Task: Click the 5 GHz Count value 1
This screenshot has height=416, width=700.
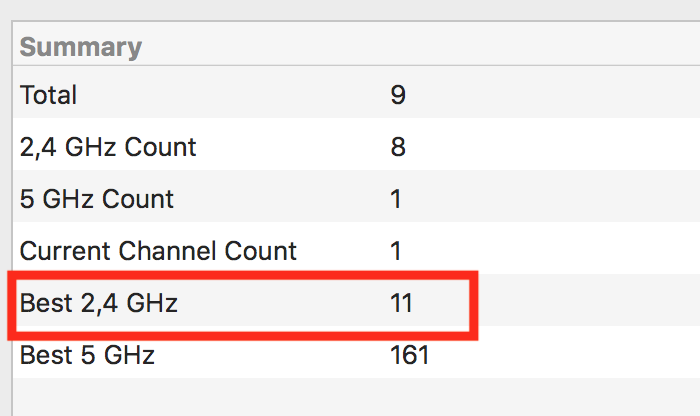Action: tap(396, 199)
